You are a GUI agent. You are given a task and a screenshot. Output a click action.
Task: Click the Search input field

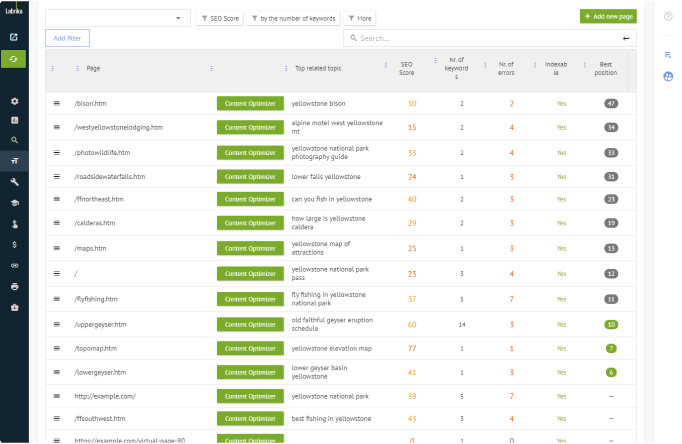485,38
